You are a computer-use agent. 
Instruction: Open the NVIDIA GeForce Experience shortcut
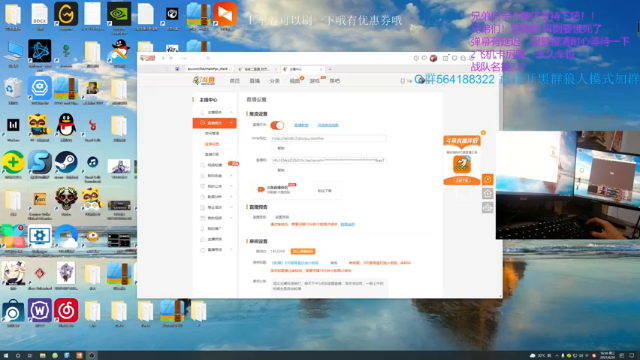click(x=119, y=14)
